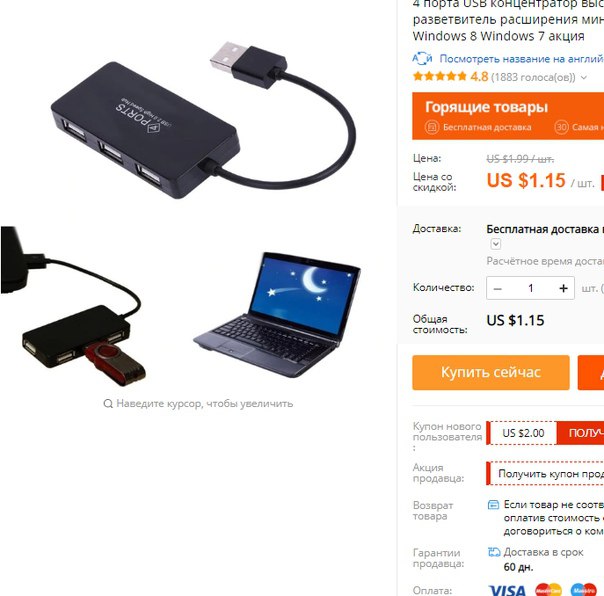Click the 30-day icon in orange banner
The image size is (604, 596).
tap(561, 127)
